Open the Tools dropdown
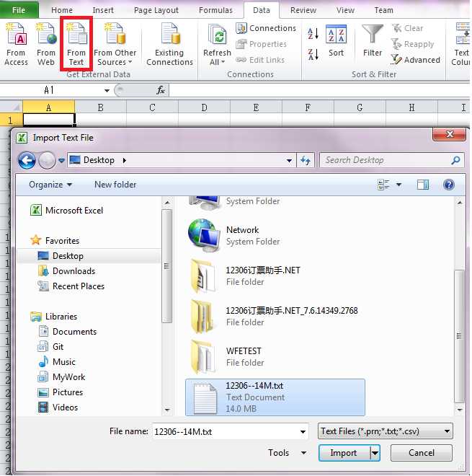This screenshot has height=476, width=472. coord(286,453)
